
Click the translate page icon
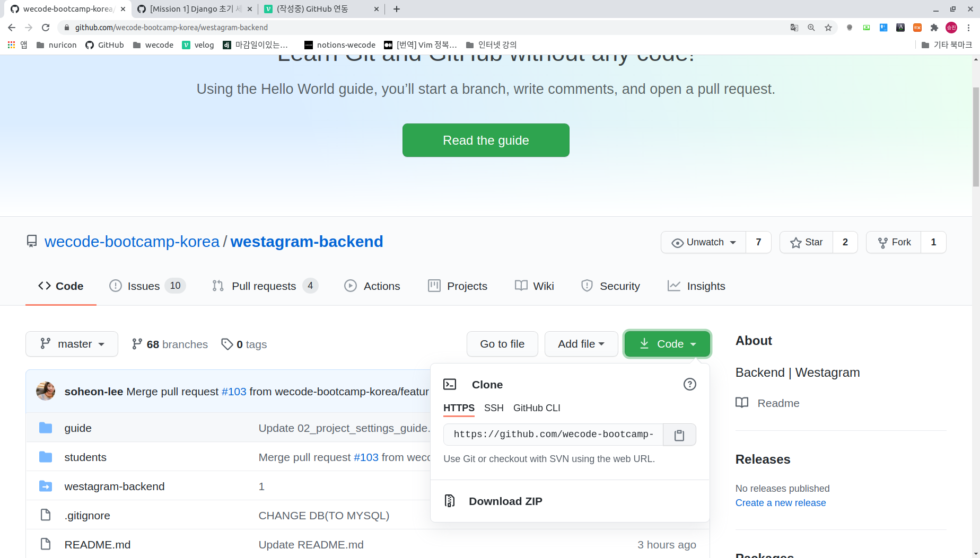[794, 28]
